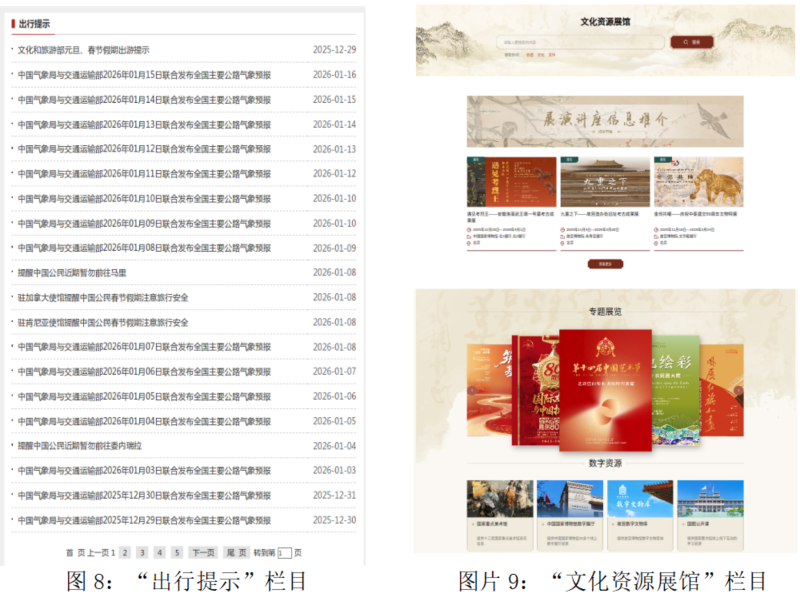The height and width of the screenshot is (598, 800).
Task: Open the 九重之下 exhibition image
Action: point(605,182)
